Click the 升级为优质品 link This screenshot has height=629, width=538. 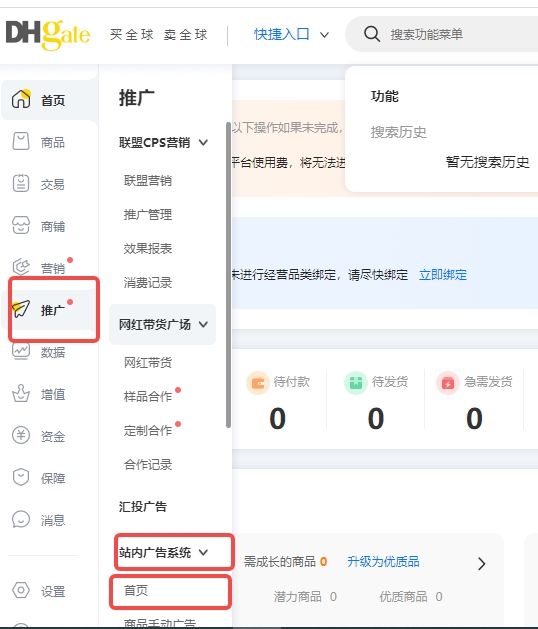(383, 561)
